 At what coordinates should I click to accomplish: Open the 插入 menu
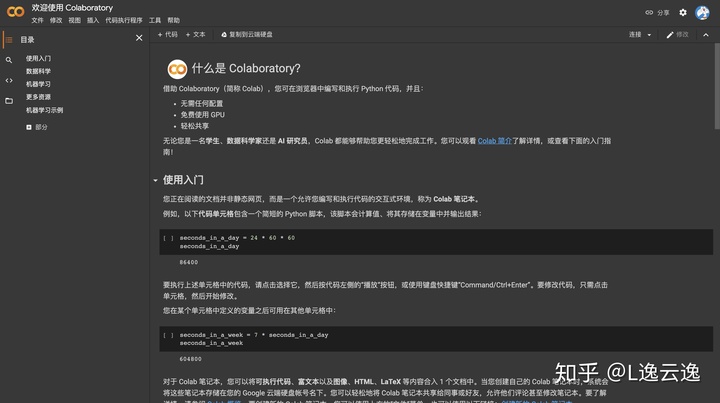click(x=93, y=20)
